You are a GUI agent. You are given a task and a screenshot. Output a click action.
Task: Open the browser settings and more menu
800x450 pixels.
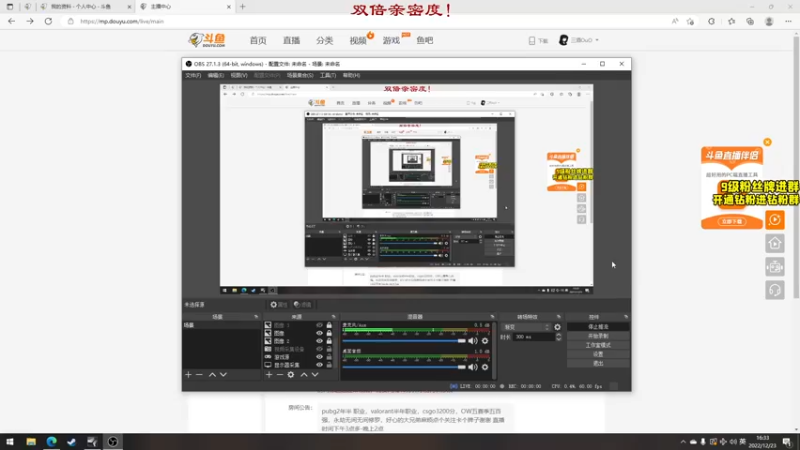[x=788, y=21]
